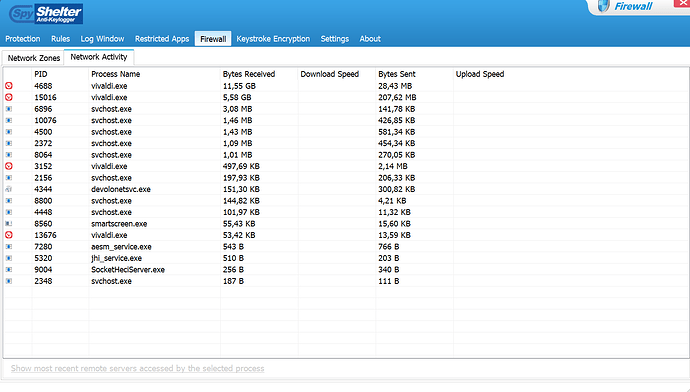This screenshot has width=690, height=392.
Task: Select the Firewall tab
Action: point(213,39)
